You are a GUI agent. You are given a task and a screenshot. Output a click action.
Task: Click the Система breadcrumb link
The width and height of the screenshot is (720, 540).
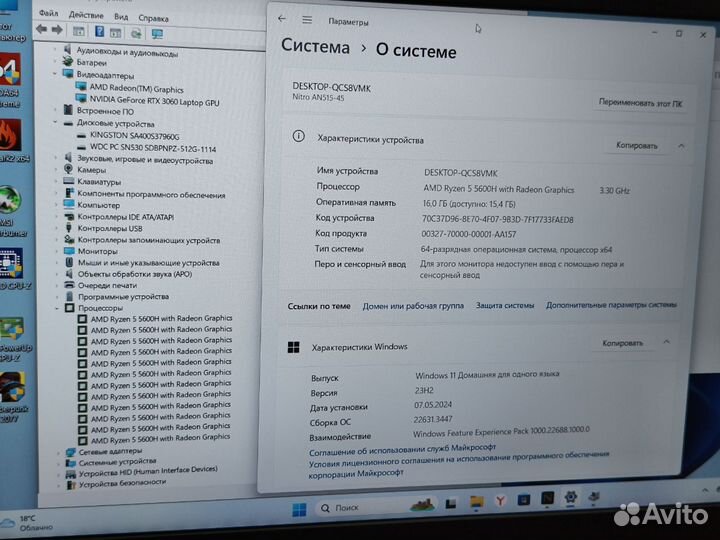pyautogui.click(x=315, y=46)
